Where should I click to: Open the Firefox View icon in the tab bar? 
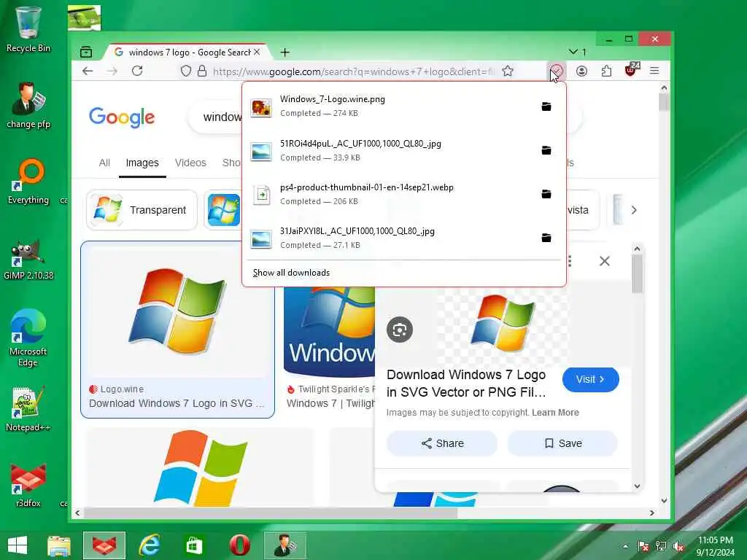(86, 52)
